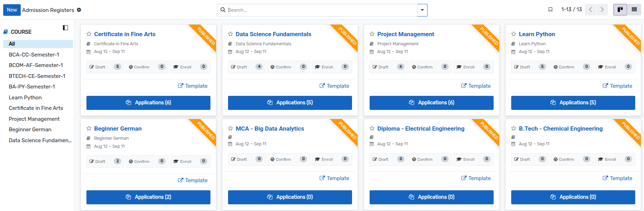Click the settings gear next to Admission Registers
The width and height of the screenshot is (644, 211).
click(79, 10)
